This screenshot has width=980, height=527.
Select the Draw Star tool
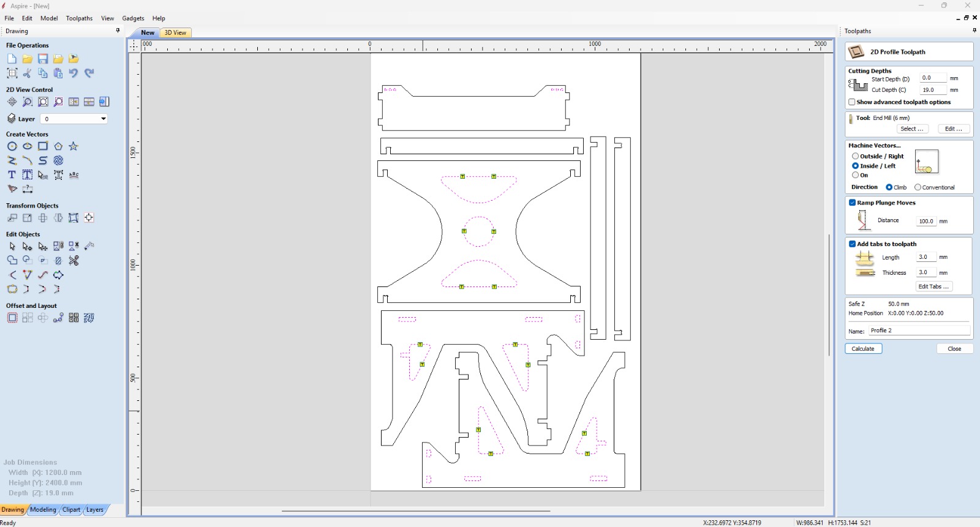(x=73, y=146)
